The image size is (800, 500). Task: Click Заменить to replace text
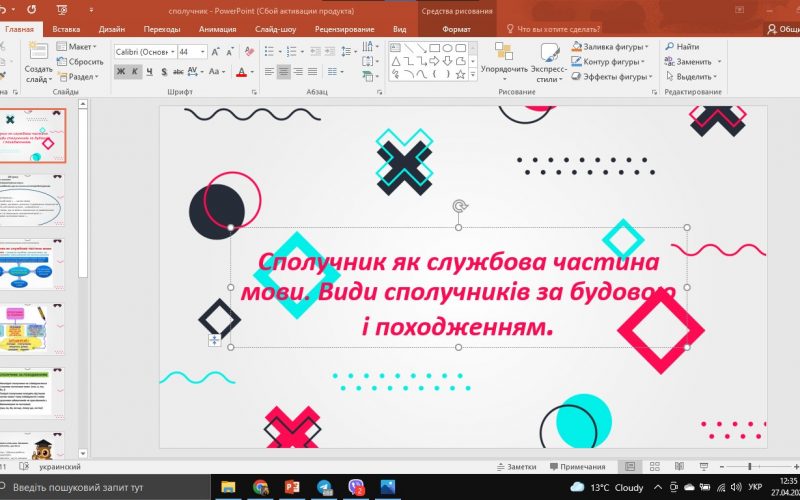[693, 62]
